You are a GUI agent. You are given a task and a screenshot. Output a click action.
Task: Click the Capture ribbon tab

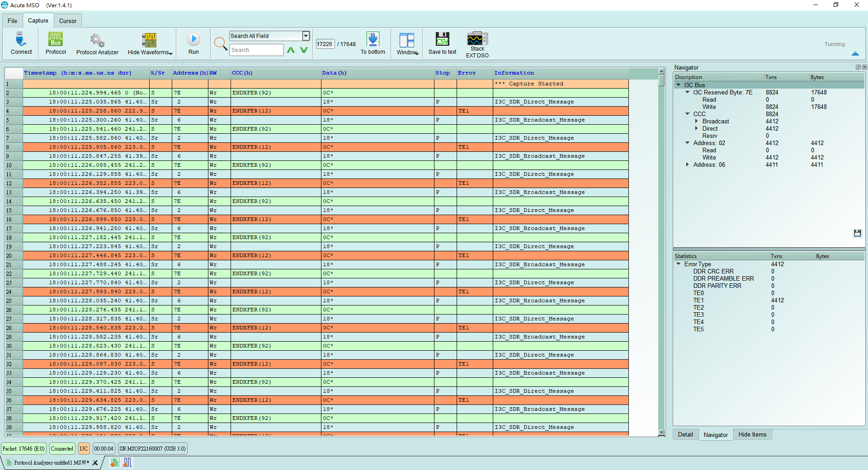[38, 20]
